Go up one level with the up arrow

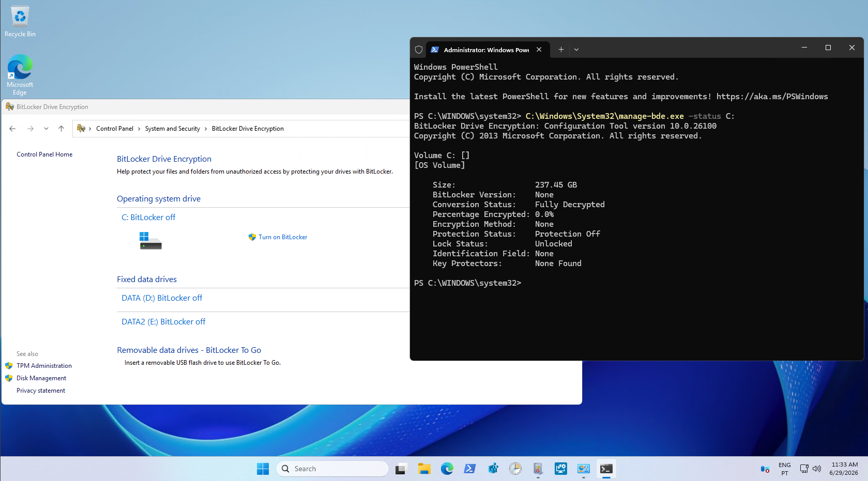click(x=61, y=129)
